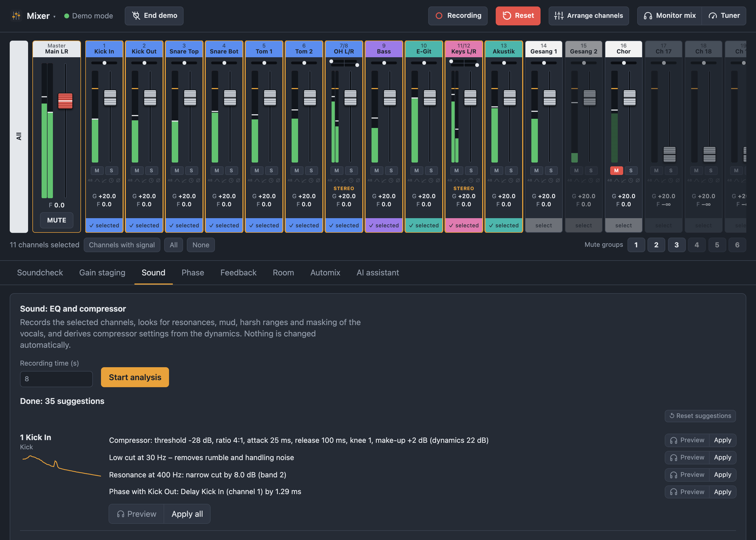Click Gesang 1 delay clock icon
This screenshot has width=756, height=540.
[550, 180]
